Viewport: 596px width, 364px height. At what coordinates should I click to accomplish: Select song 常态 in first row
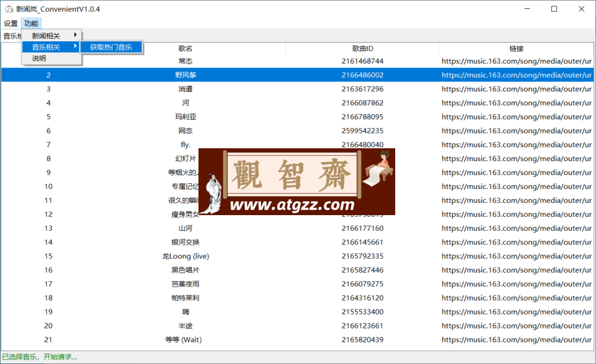pos(186,61)
